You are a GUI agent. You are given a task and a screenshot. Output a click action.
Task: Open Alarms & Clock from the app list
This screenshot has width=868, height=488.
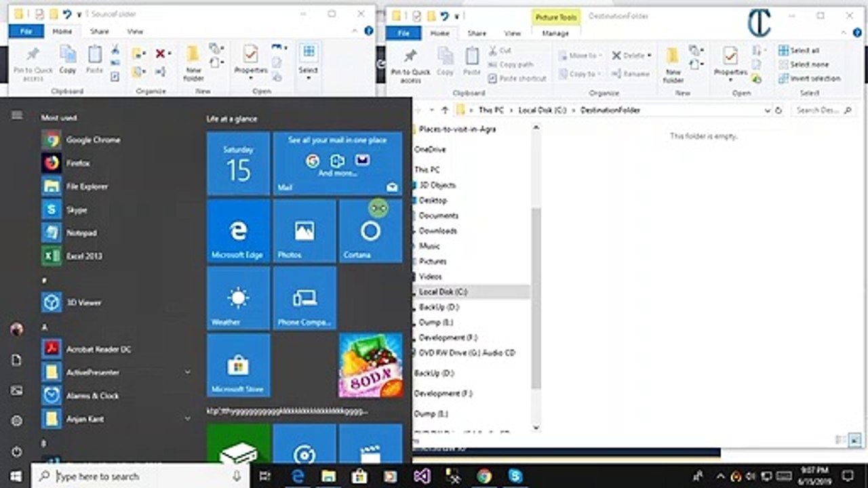point(81,395)
